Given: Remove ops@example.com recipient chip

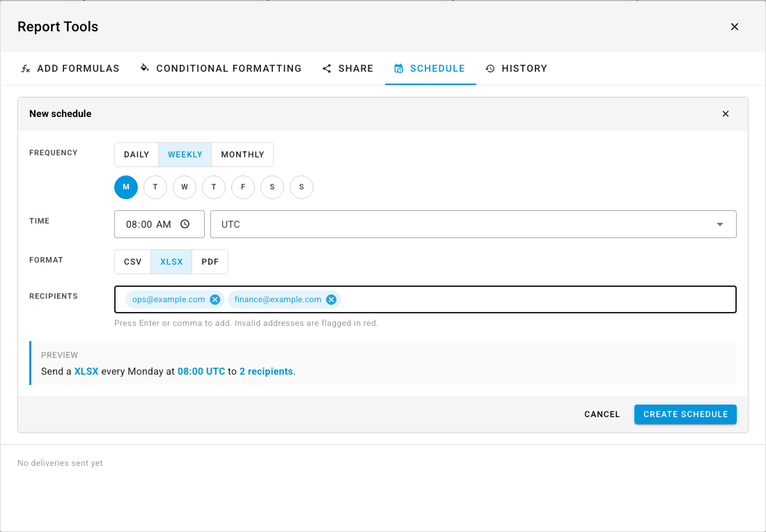Looking at the screenshot, I should tap(215, 299).
